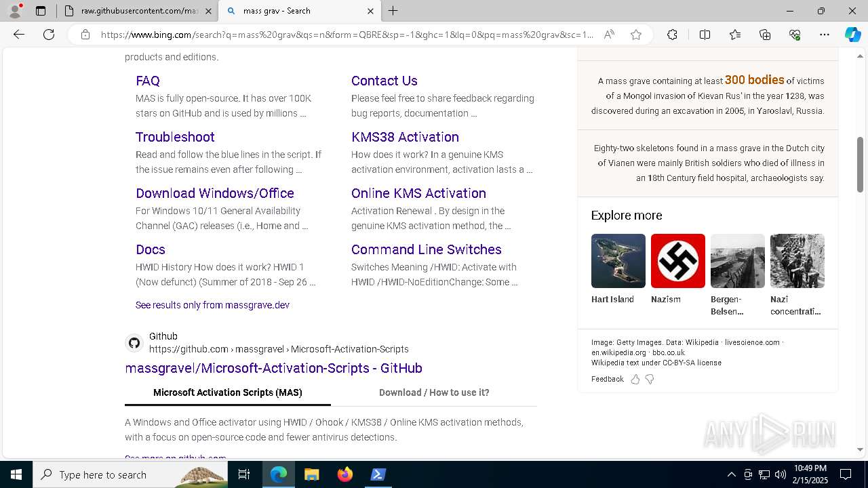This screenshot has width=868, height=488.
Task: Open the Nazi concentration thumbnail
Action: tap(797, 261)
